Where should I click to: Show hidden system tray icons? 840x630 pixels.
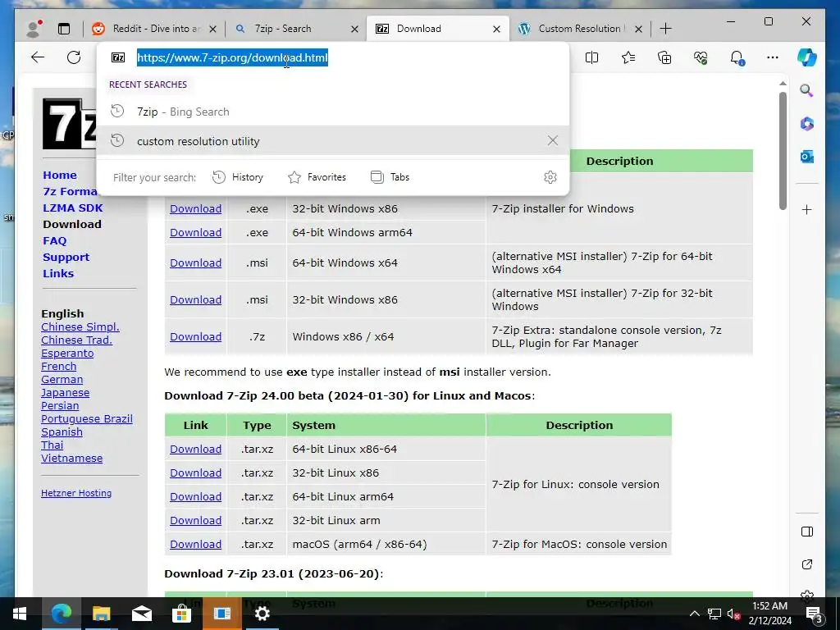pos(694,614)
